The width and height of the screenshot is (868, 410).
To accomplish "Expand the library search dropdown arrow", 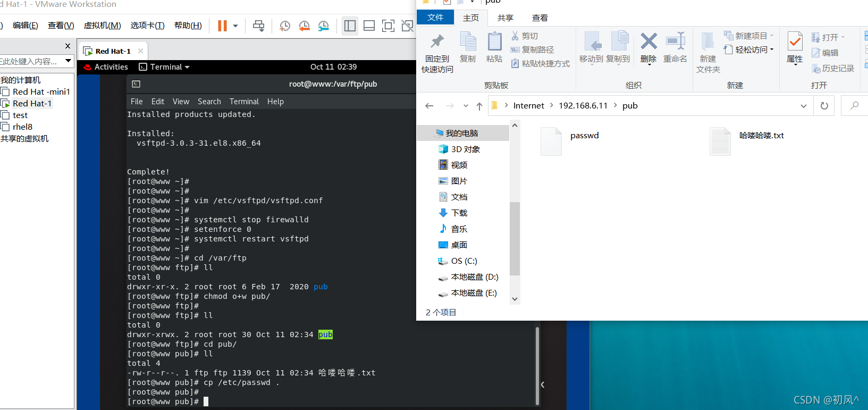I will [68, 61].
